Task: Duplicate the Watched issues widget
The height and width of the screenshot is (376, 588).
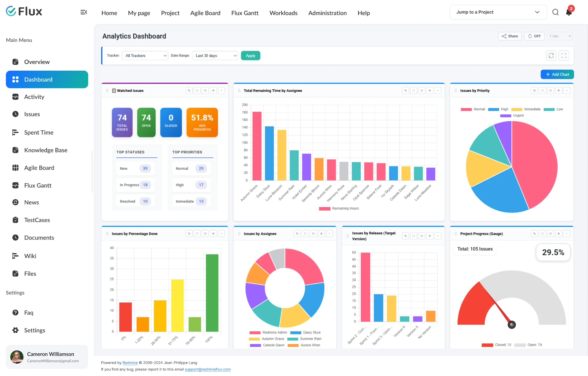Action: click(x=189, y=90)
